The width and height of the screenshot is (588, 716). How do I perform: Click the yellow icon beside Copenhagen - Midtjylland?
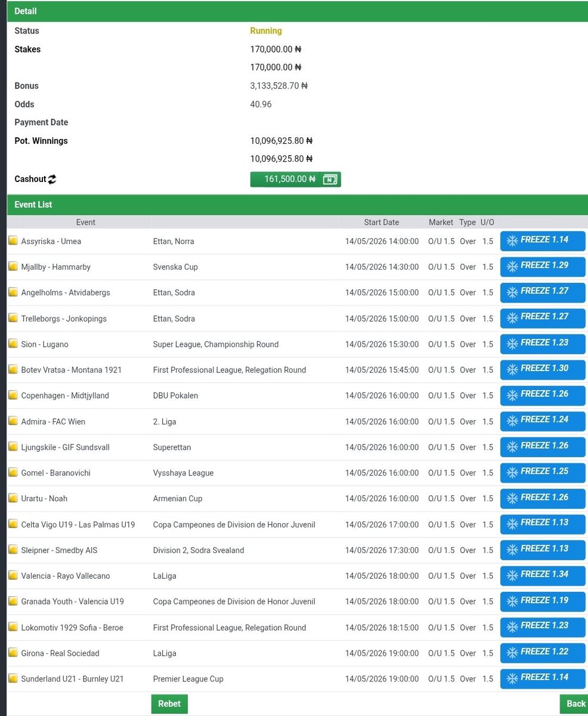[x=13, y=396]
